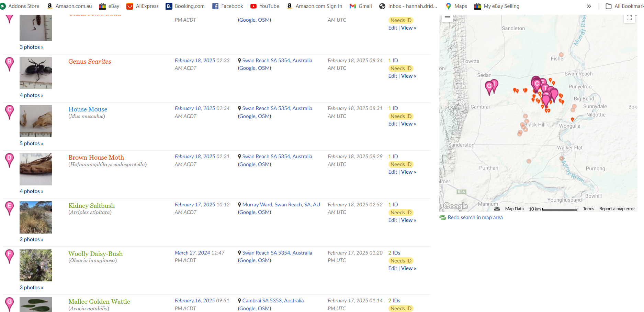644x312 pixels.
Task: Open the Gmail bookmark
Action: click(361, 6)
